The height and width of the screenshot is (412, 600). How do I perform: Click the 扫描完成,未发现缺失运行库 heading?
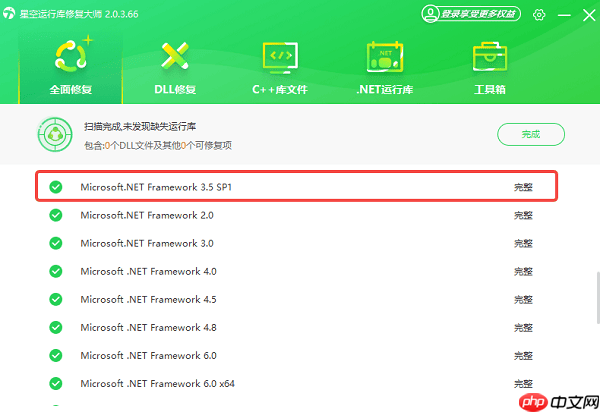(x=140, y=126)
